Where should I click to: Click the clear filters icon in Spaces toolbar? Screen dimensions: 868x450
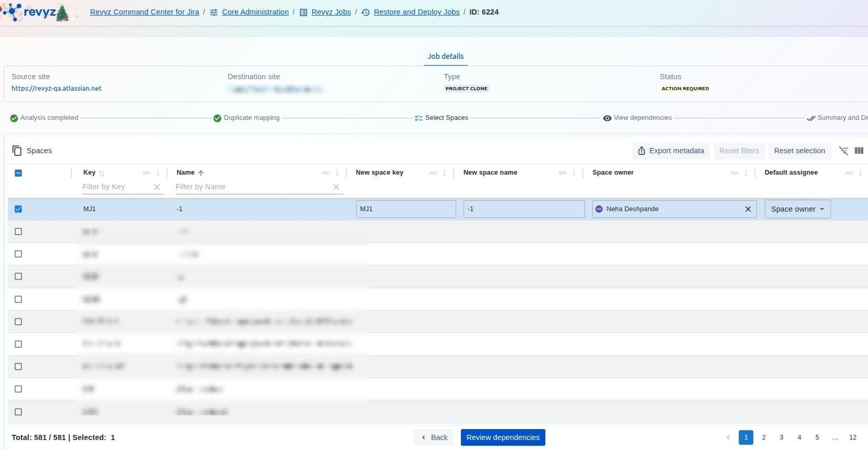[843, 151]
